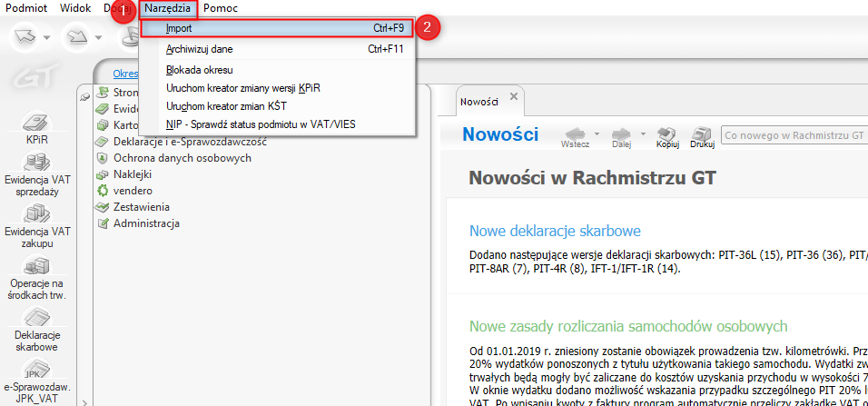This screenshot has width=868, height=406.
Task: Open Operacje na środkach trw. icon
Action: pos(36,278)
